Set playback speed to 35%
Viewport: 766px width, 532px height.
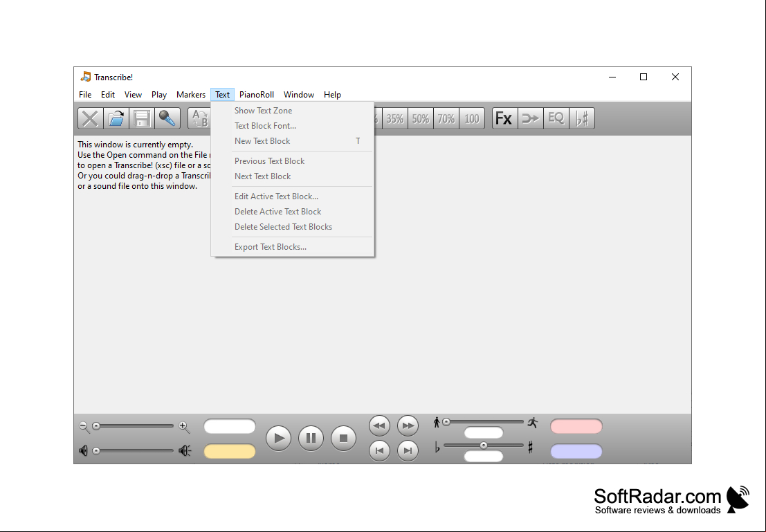click(394, 119)
